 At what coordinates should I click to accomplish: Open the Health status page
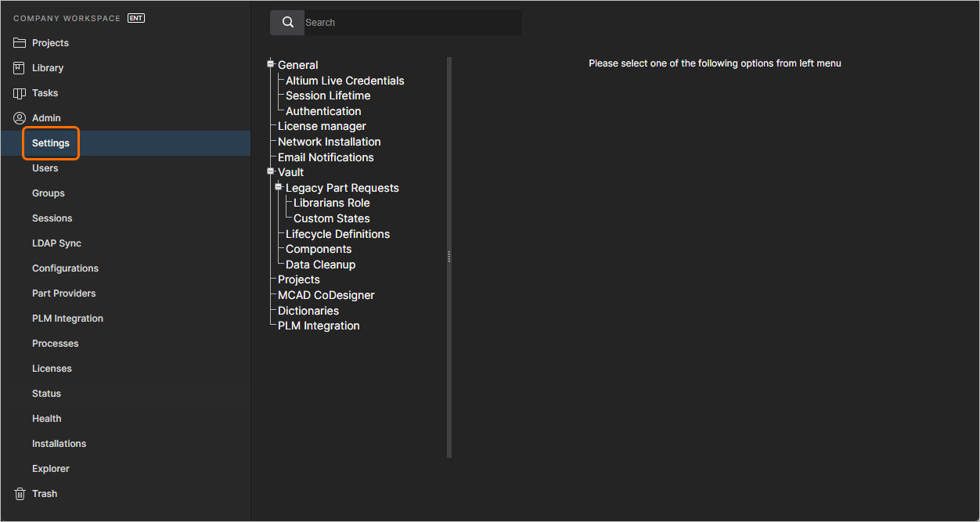click(46, 418)
